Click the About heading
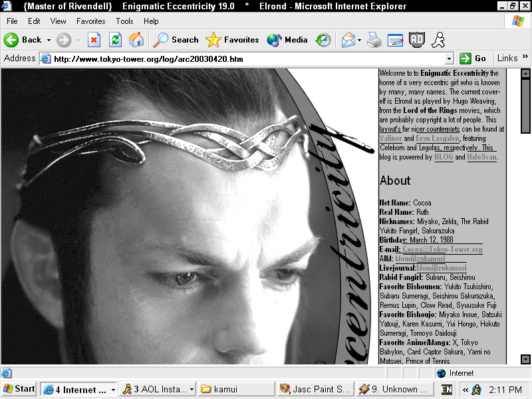The image size is (532, 399). point(395,180)
